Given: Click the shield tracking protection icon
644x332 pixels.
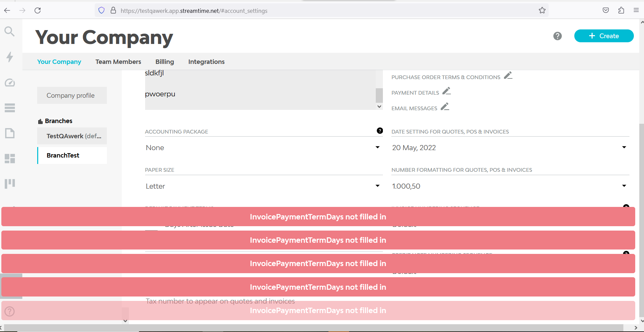Looking at the screenshot, I should (101, 10).
